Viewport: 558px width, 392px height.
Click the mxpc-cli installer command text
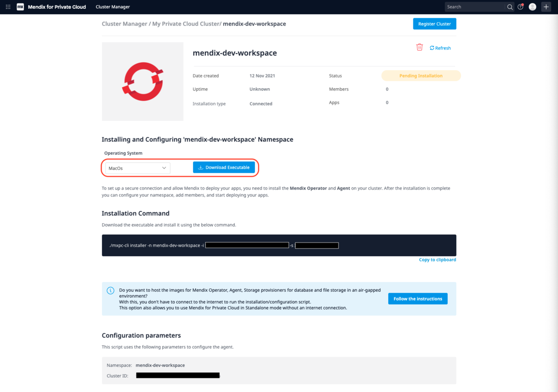(x=157, y=245)
